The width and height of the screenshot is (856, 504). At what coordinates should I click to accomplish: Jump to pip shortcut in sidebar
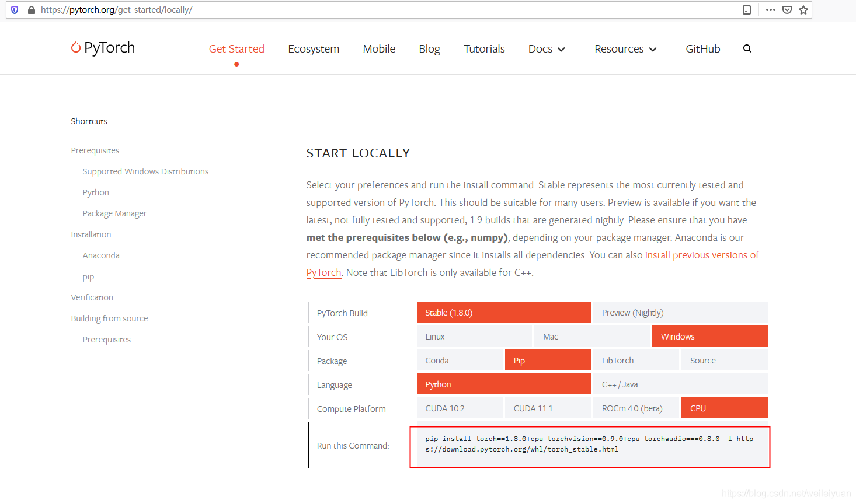point(88,276)
